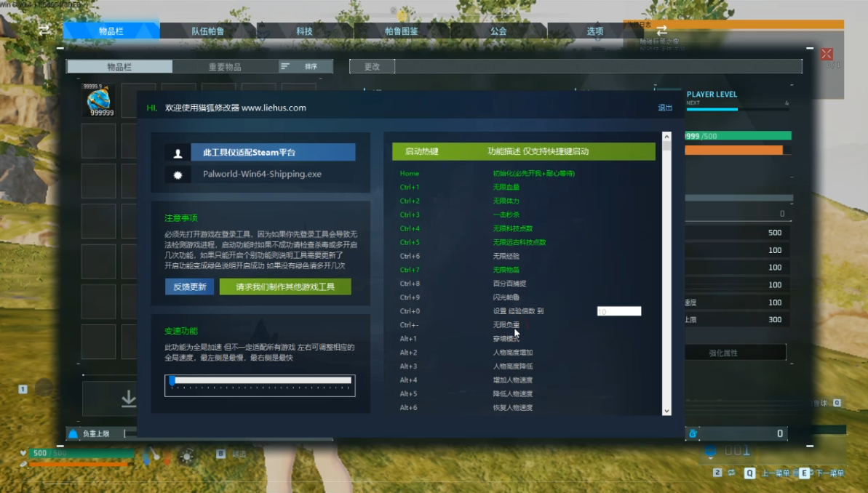Viewport: 868px width, 493px height.
Task: Click the right swap arrows icon
Action: [661, 30]
